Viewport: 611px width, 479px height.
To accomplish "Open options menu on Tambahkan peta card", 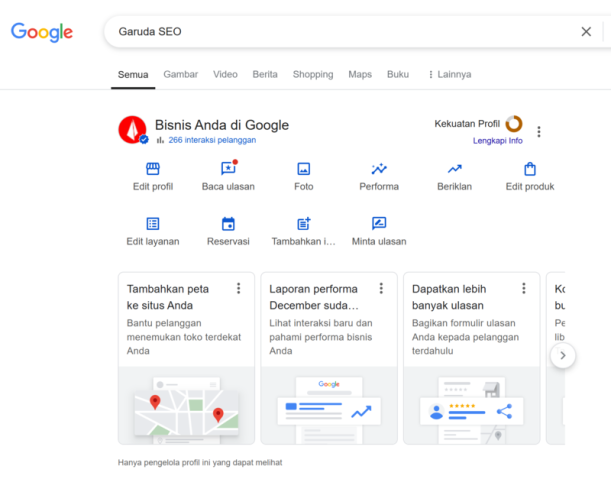I will 238,288.
